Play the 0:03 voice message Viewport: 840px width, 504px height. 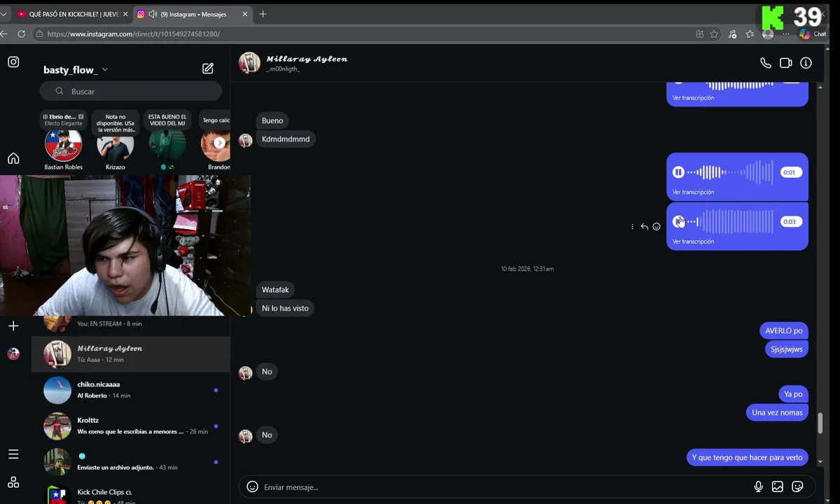(x=678, y=221)
